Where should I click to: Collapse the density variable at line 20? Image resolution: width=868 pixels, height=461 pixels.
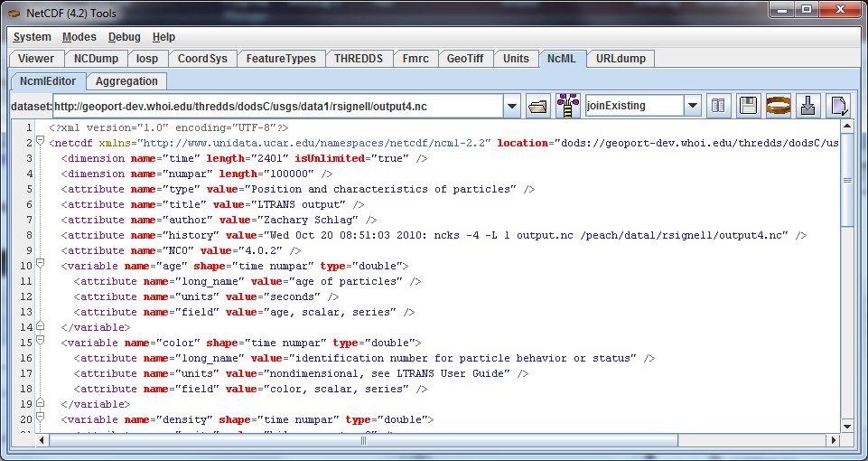pos(40,419)
